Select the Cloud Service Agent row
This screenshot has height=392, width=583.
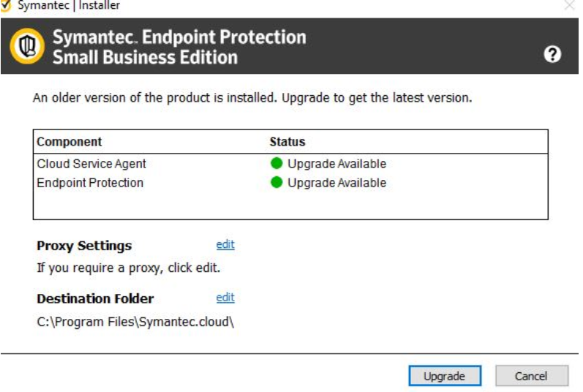tap(91, 164)
